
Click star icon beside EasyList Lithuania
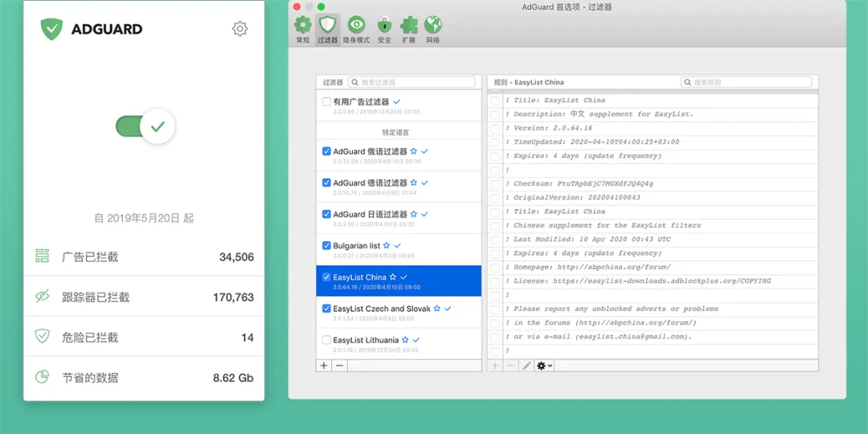point(405,340)
